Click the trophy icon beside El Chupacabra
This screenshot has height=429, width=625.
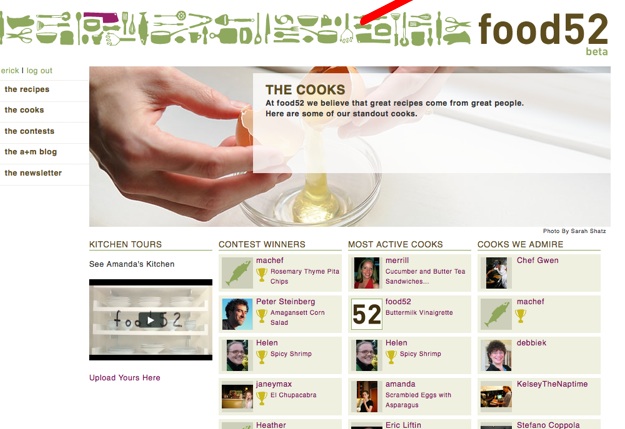pos(261,398)
